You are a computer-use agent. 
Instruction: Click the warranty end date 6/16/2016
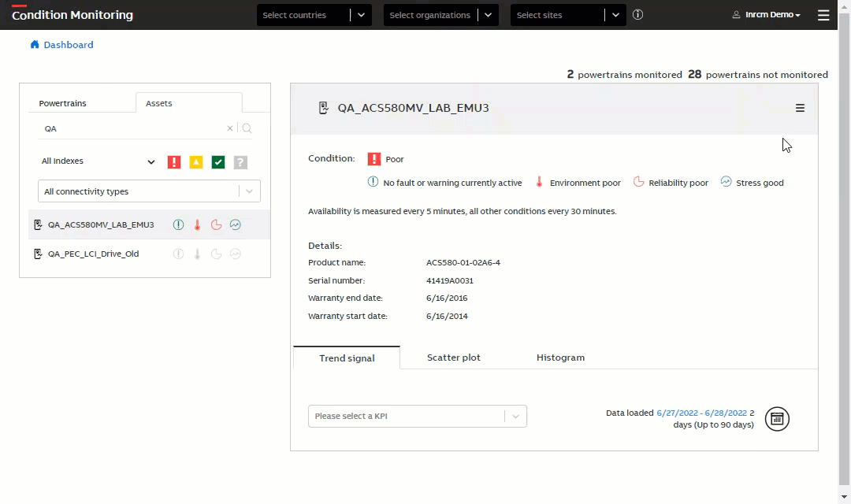[x=447, y=298]
